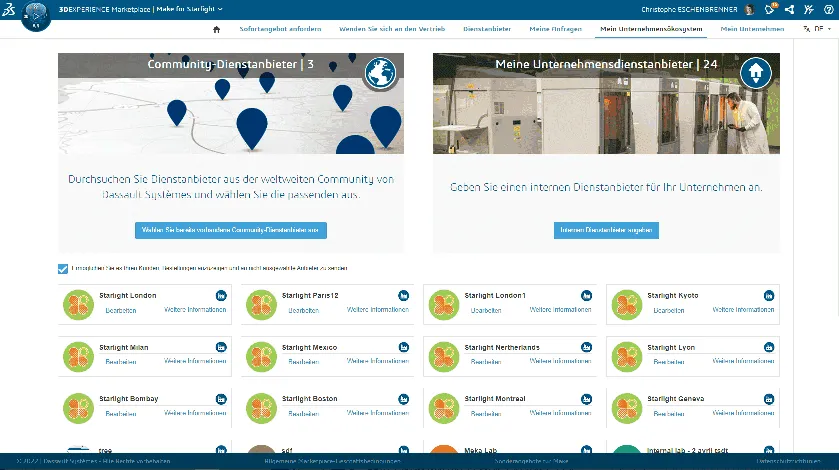Uncheck the customer order display checkbox
Image resolution: width=839 pixels, height=470 pixels.
pos(63,269)
